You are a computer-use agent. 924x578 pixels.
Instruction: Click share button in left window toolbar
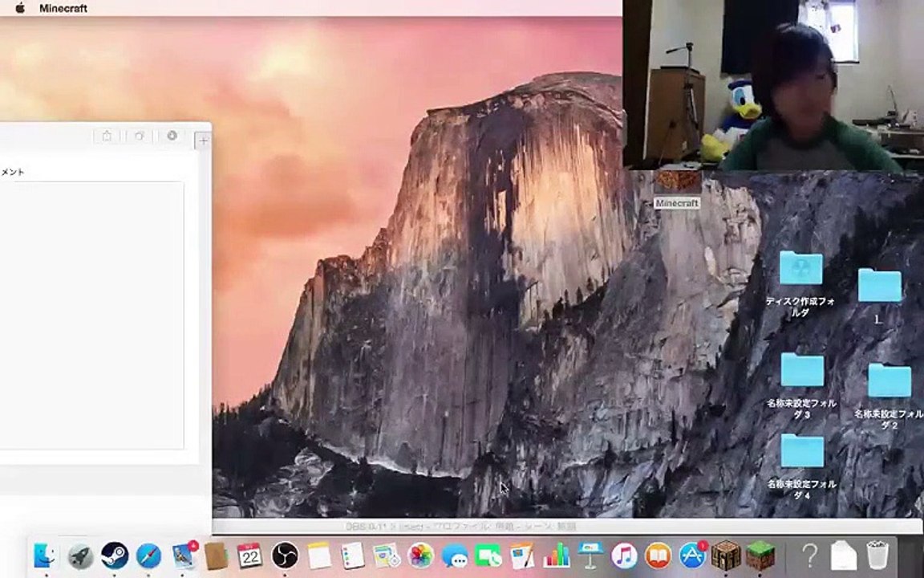(107, 136)
